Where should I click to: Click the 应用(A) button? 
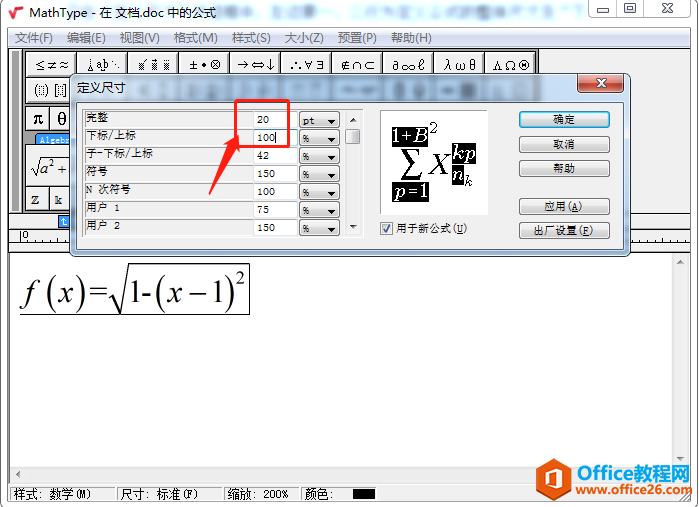pos(564,206)
